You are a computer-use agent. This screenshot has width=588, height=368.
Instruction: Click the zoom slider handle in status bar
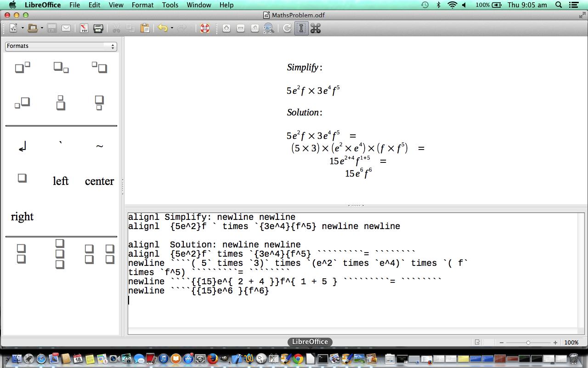coord(528,342)
